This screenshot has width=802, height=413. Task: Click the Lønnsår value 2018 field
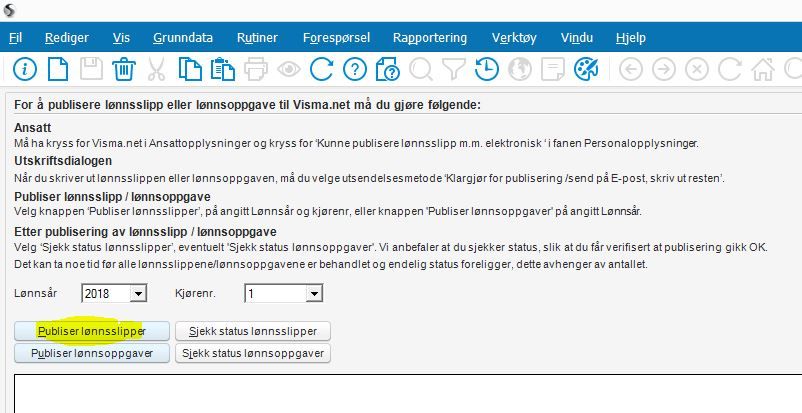[x=106, y=294]
